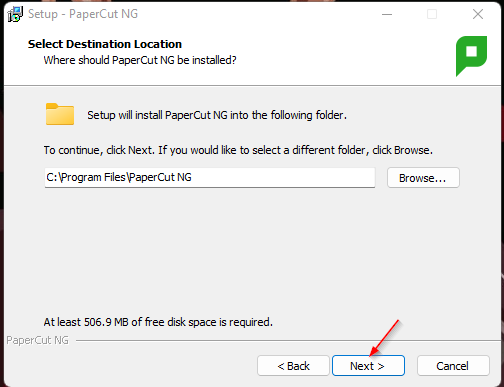504x387 pixels.
Task: Continue installation with Next >
Action: pyautogui.click(x=368, y=366)
